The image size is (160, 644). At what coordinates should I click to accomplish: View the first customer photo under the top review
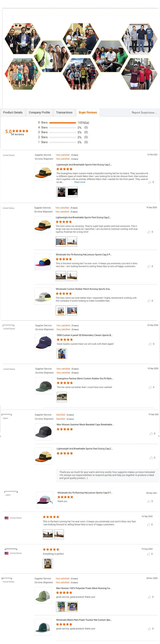tap(61, 192)
